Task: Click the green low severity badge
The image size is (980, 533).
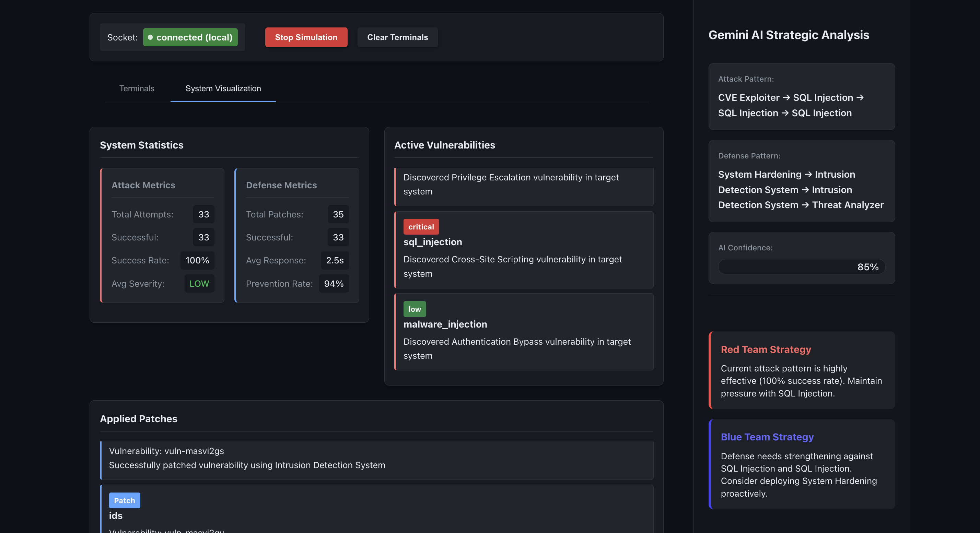Action: (414, 309)
